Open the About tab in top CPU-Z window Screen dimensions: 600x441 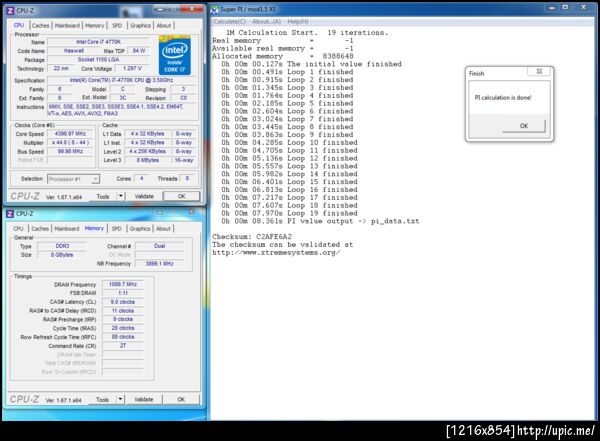click(x=164, y=26)
